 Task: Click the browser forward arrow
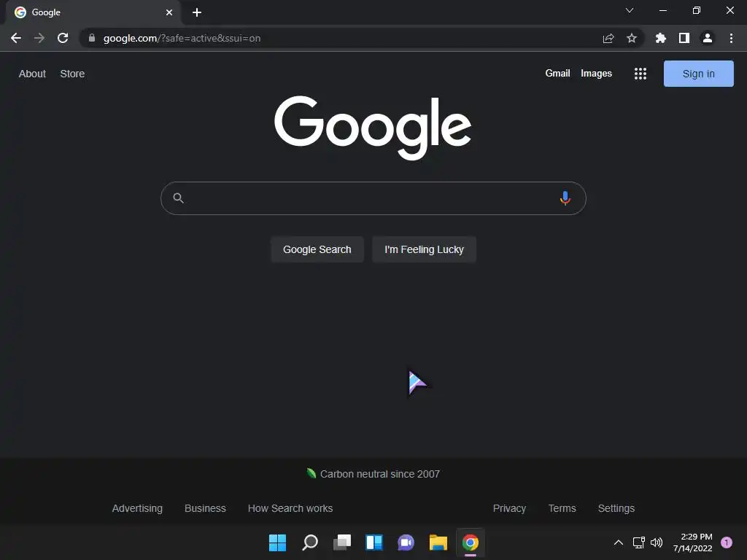(x=39, y=38)
